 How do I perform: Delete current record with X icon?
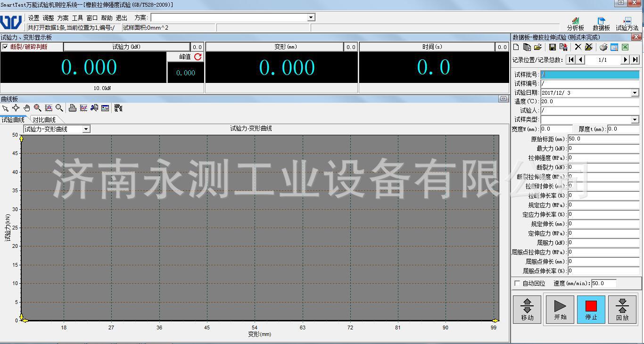click(x=578, y=47)
